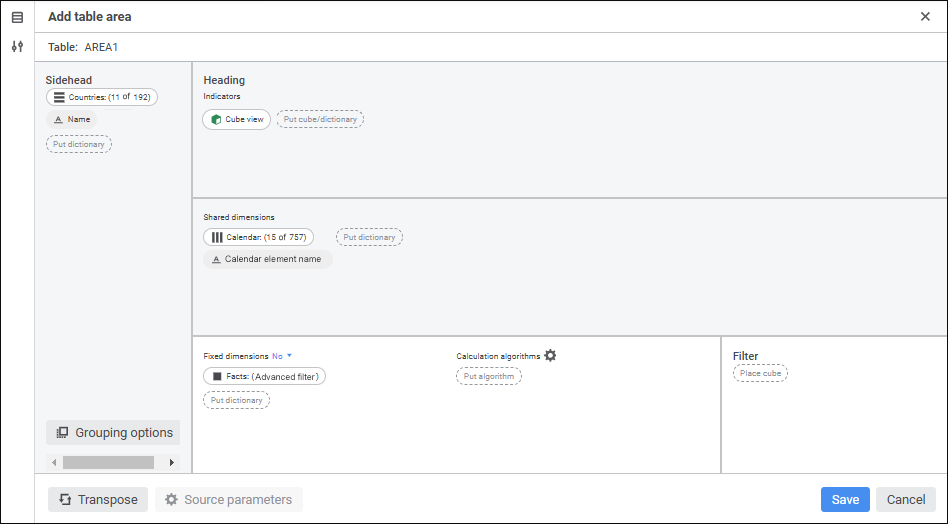Image resolution: width=948 pixels, height=524 pixels.
Task: Click the Countries dictionary chip in Sidehead
Action: (102, 97)
